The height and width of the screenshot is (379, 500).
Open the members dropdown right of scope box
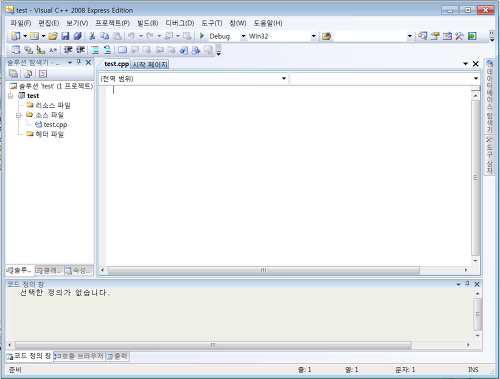(476, 79)
